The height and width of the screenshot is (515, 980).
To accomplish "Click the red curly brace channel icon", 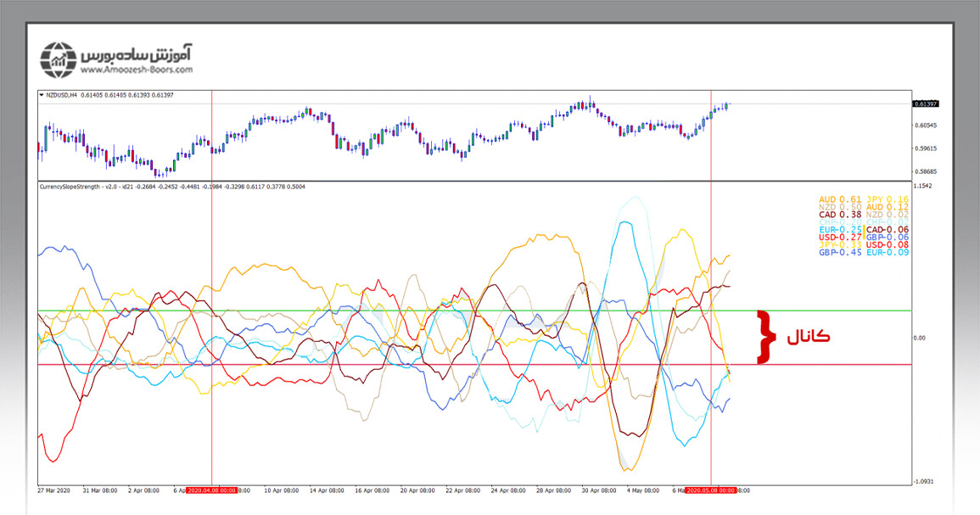I will (x=766, y=337).
